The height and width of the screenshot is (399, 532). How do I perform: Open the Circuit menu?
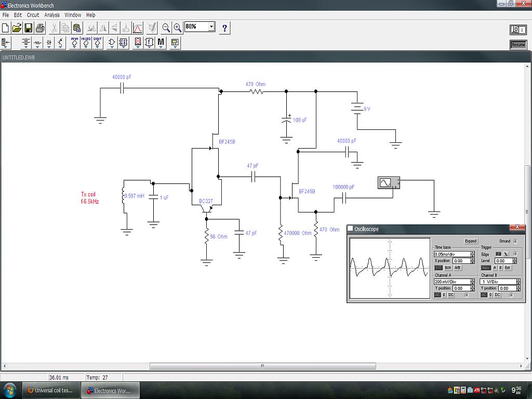33,15
